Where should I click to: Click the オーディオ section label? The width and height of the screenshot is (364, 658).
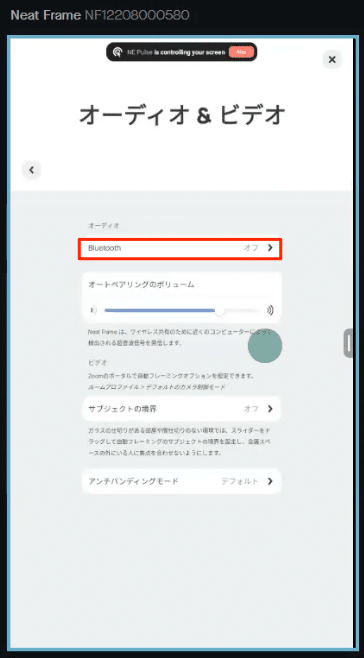point(103,225)
